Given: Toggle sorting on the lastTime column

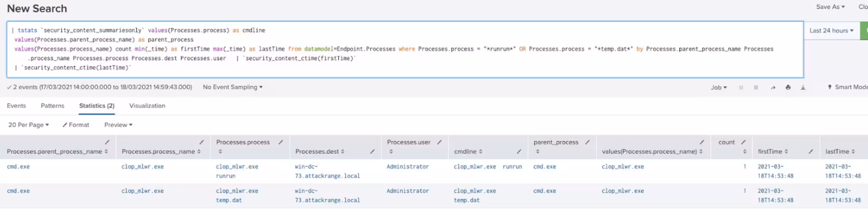Looking at the screenshot, I should pyautogui.click(x=840, y=152).
